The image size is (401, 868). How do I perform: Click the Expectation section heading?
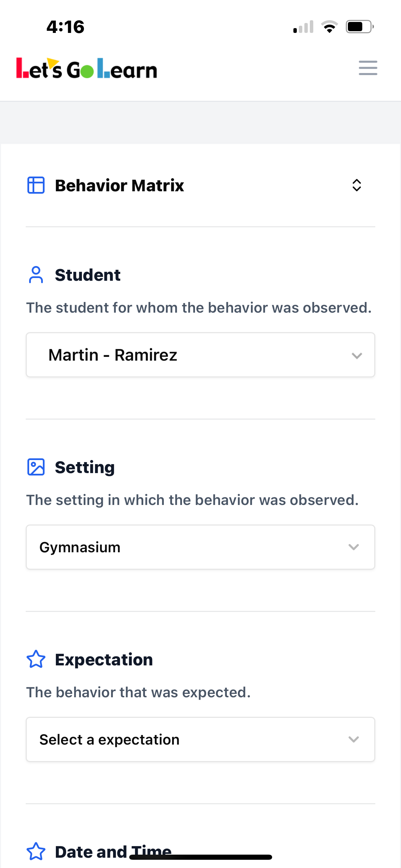[x=104, y=660]
